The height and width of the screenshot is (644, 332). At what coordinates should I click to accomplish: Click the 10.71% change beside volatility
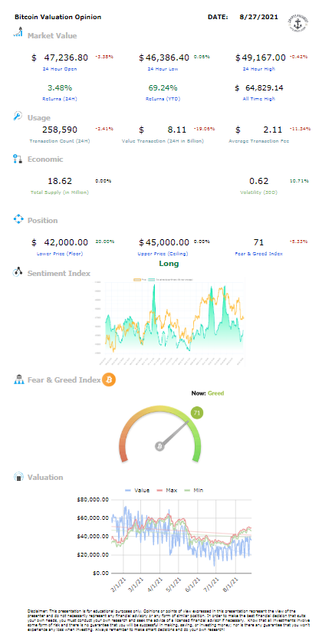300,181
